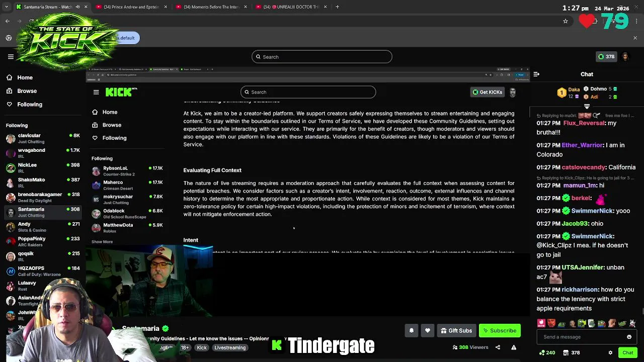
Task: Open Andy Slots & Casino channel
Action: tap(43, 227)
